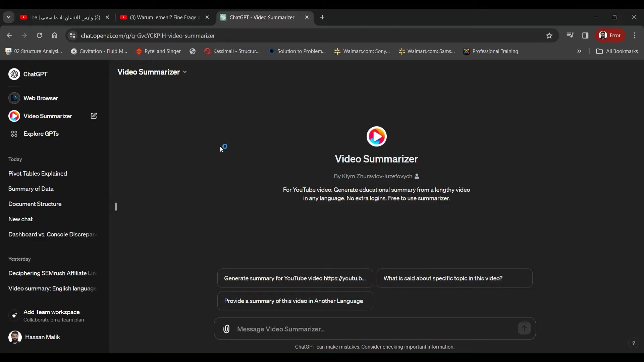Image resolution: width=644 pixels, height=362 pixels.
Task: Click Provide a summary in Another Language prompt
Action: point(295,301)
